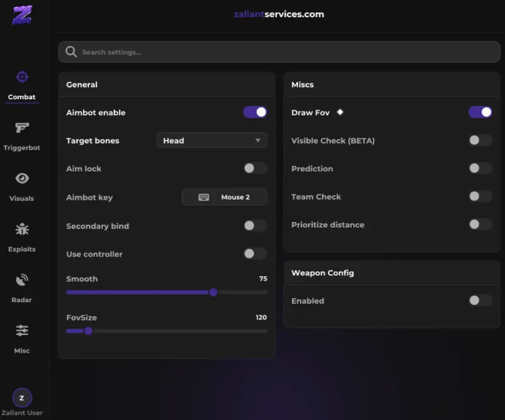Enable the Secondary bind switch

point(255,226)
